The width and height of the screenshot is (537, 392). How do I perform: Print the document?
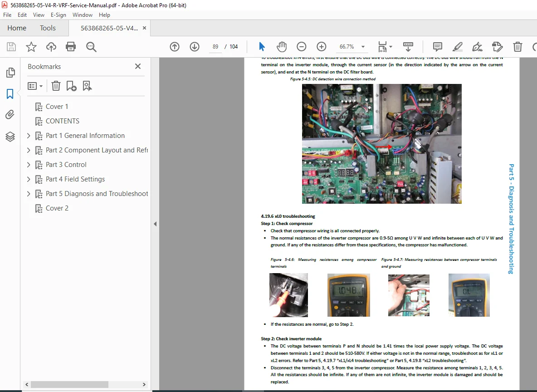point(71,47)
